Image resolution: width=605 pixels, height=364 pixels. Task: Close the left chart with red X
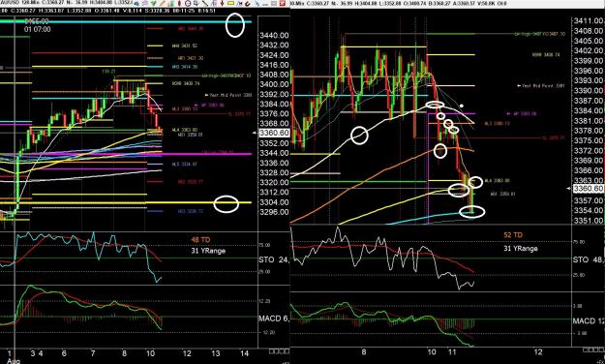pyautogui.click(x=282, y=4)
